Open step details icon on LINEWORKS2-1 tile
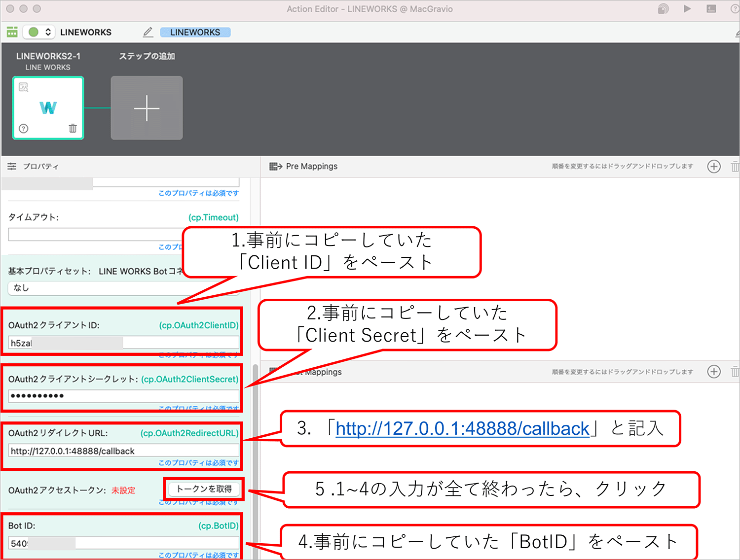Viewport: 740px width, 560px height. pyautogui.click(x=23, y=87)
